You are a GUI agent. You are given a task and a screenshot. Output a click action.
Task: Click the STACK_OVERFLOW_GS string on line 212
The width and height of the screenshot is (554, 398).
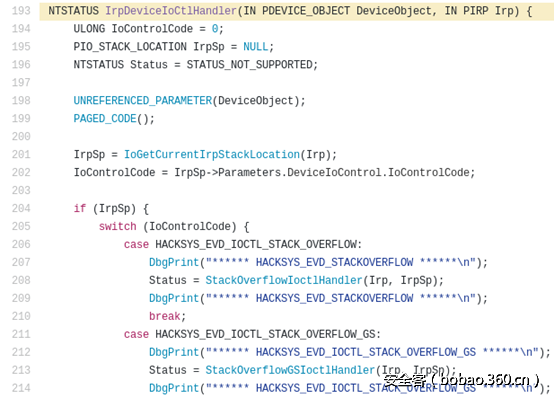click(x=366, y=352)
